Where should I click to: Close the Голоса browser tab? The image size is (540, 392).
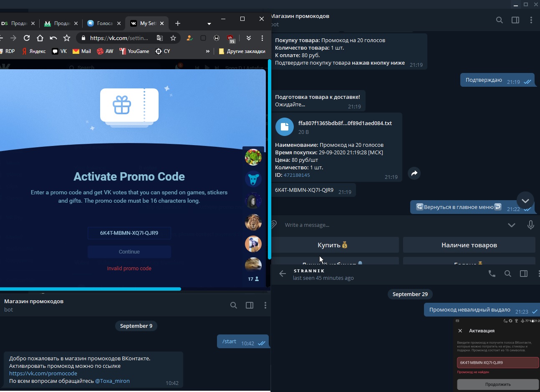click(119, 23)
